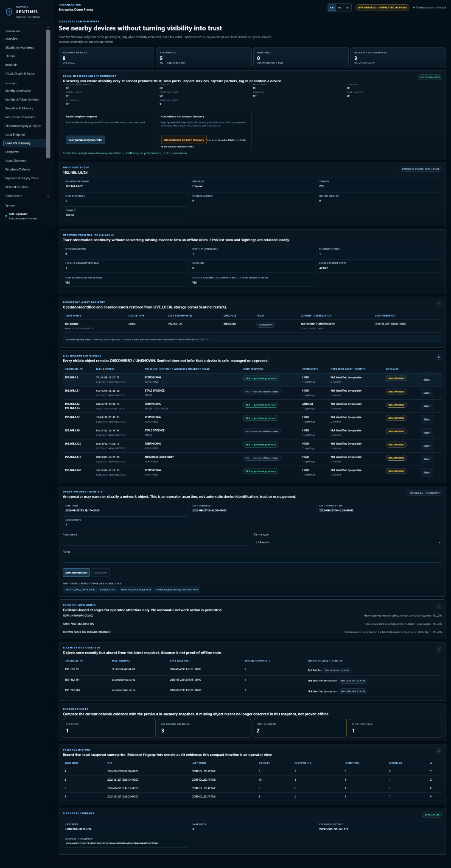Select device 192.168.1.162
This screenshot has height=868, width=451.
click(427, 473)
